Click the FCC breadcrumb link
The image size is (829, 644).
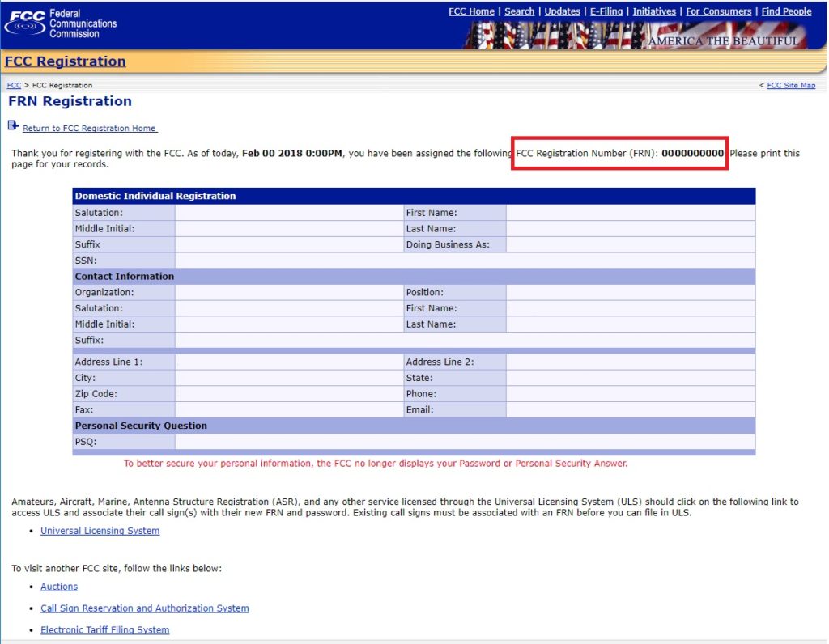[14, 85]
